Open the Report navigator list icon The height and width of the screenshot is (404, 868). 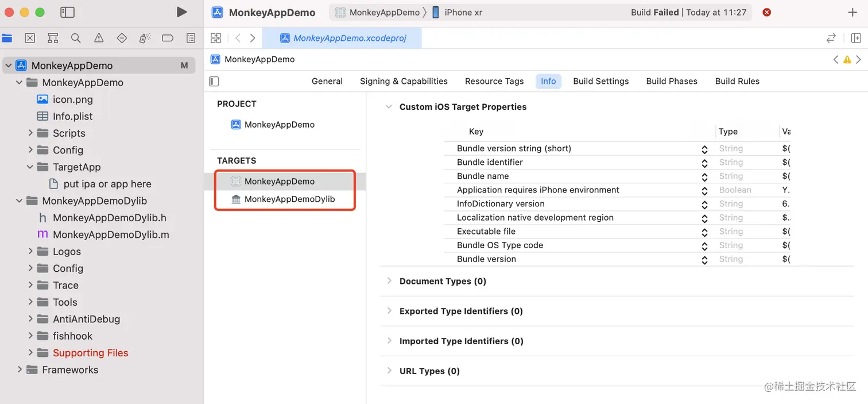pos(190,38)
